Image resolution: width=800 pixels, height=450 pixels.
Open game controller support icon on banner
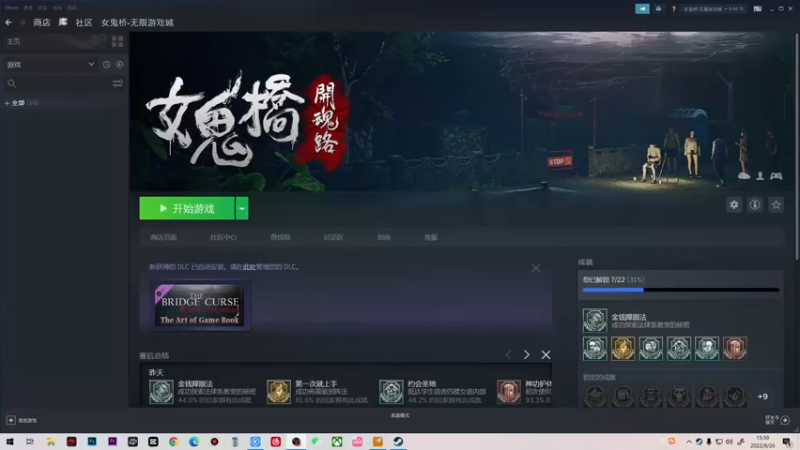pos(776,176)
